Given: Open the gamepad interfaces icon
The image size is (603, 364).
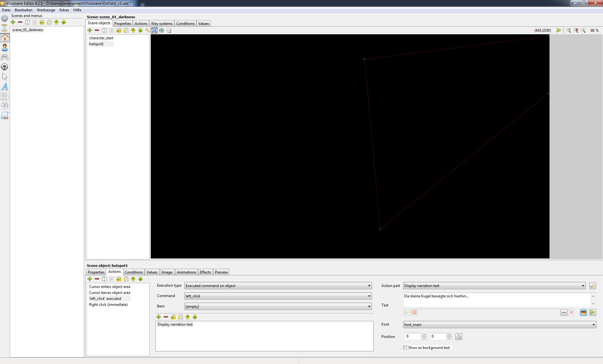Looking at the screenshot, I should pyautogui.click(x=5, y=57).
